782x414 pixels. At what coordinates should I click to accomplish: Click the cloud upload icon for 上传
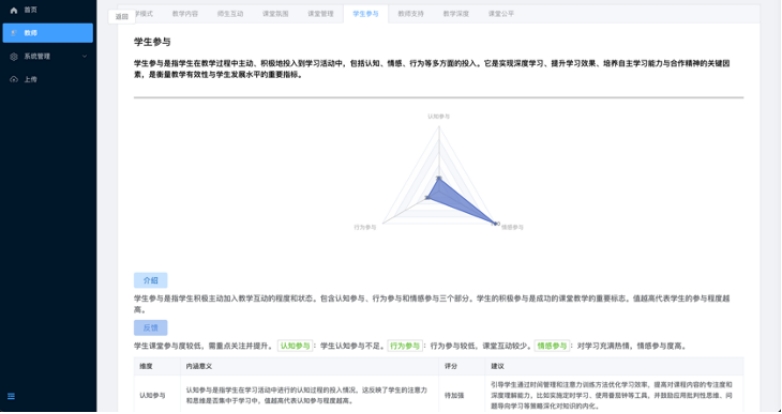tap(14, 79)
